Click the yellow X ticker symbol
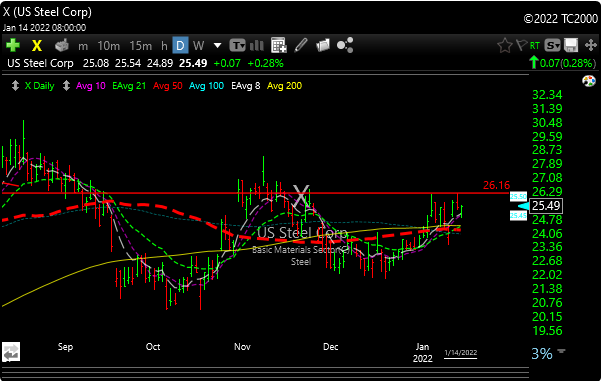Screen dimensions: 601x381 (37, 46)
